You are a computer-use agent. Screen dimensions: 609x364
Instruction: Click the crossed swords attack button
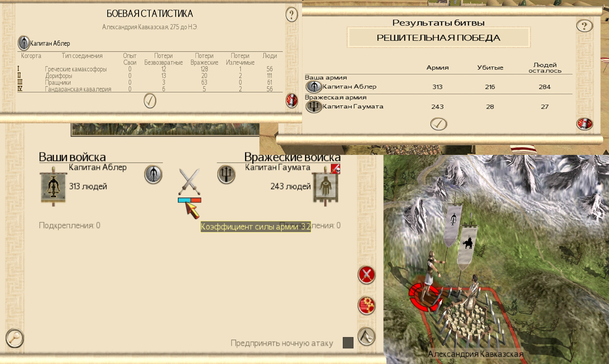coord(367,275)
